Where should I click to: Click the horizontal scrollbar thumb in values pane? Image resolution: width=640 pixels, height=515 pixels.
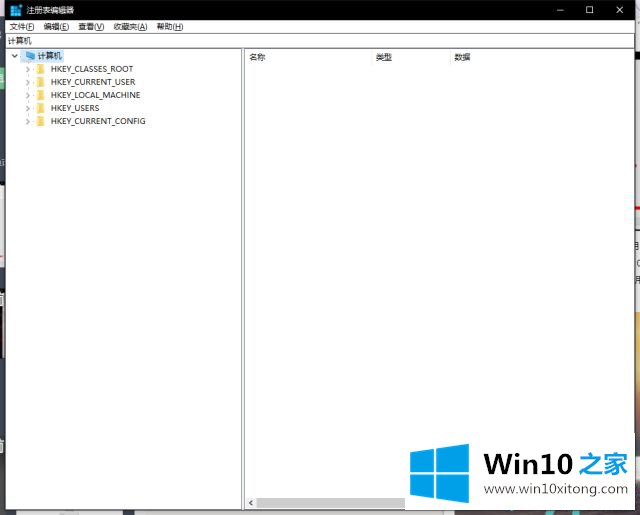pyautogui.click(x=331, y=503)
